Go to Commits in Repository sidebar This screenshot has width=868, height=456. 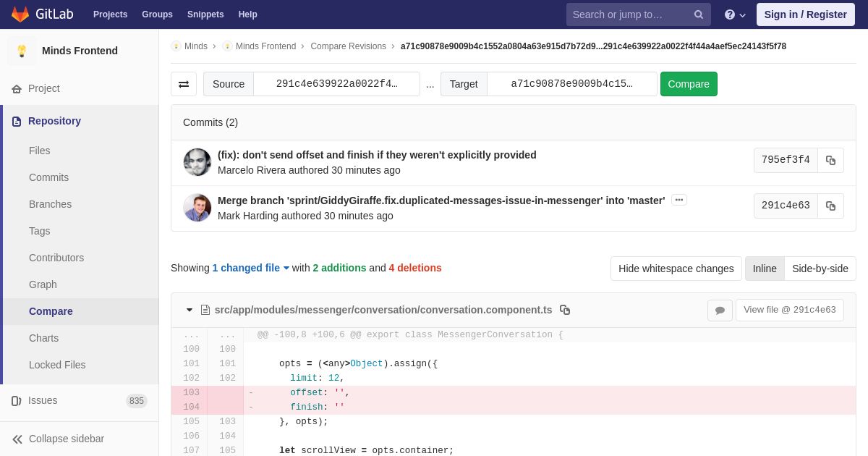point(48,177)
